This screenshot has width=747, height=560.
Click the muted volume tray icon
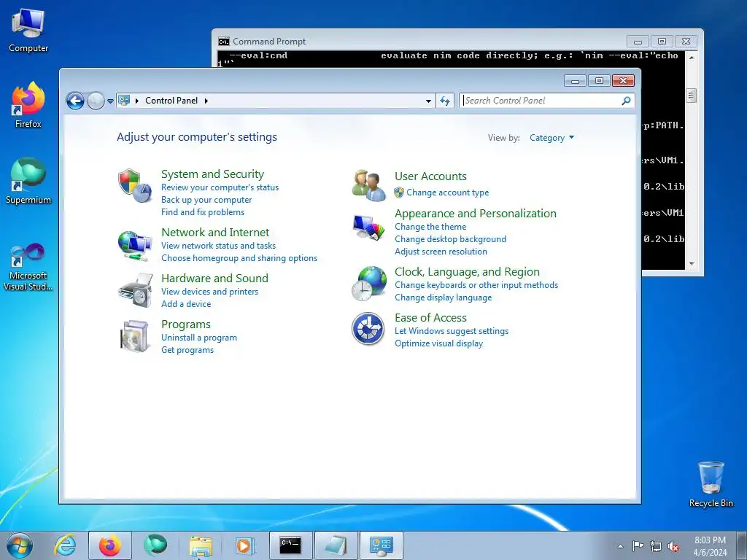tap(673, 547)
